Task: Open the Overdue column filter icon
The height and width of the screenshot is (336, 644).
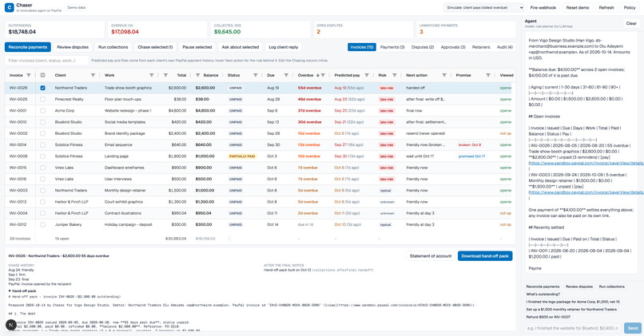Action: click(x=324, y=75)
